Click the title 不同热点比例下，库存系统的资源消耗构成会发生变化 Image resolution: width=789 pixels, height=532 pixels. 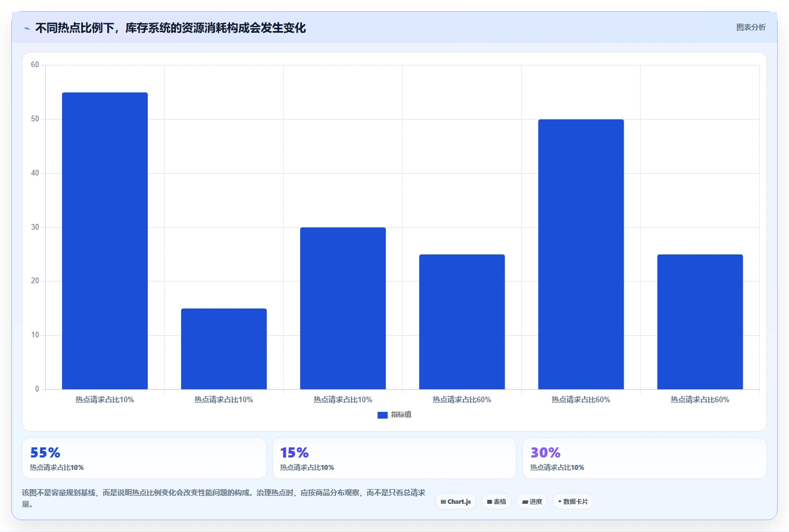click(x=170, y=28)
